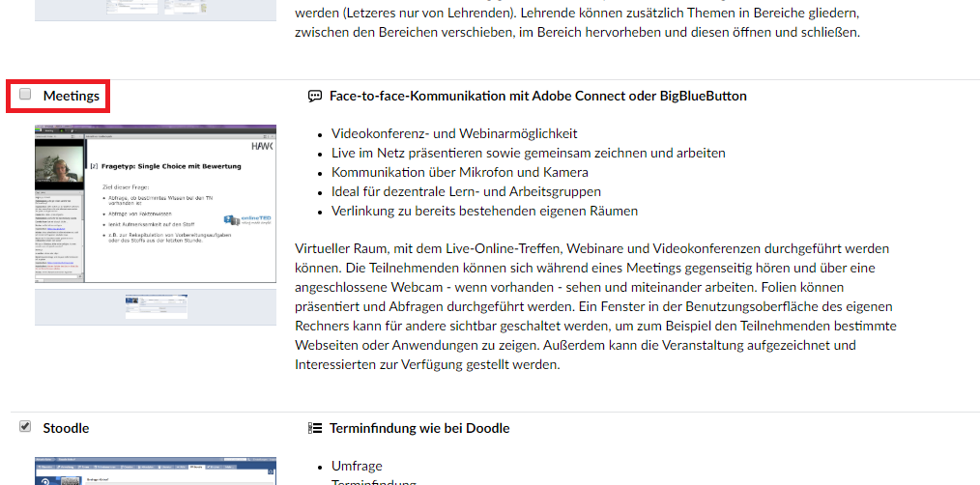Click the Terminfindung wie bei Doodle heading

[419, 428]
